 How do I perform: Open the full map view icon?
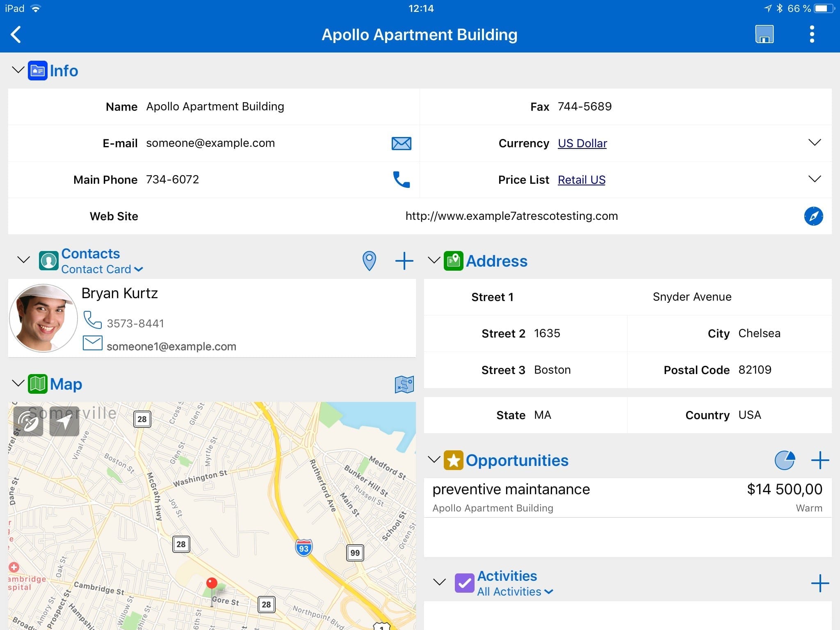(x=404, y=384)
